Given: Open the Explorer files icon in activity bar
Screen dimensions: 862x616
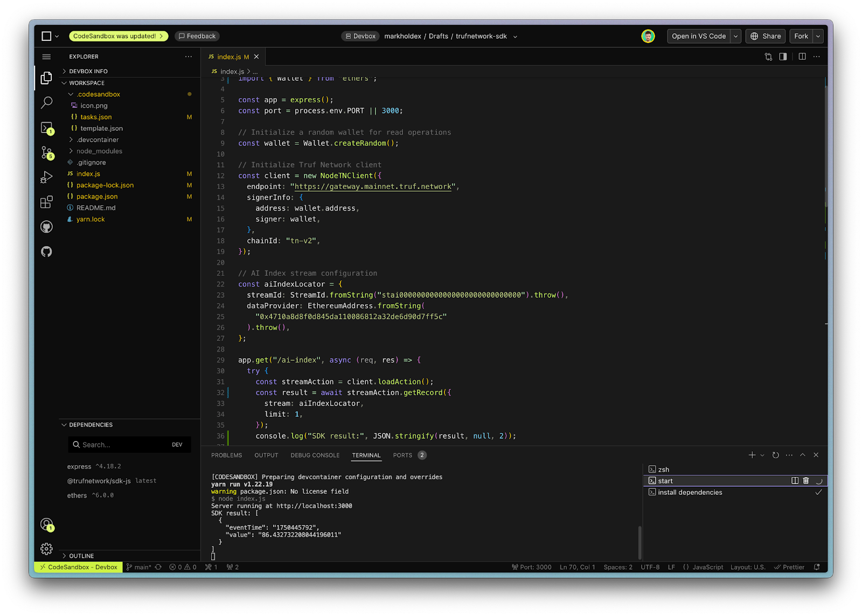Looking at the screenshot, I should pos(47,78).
